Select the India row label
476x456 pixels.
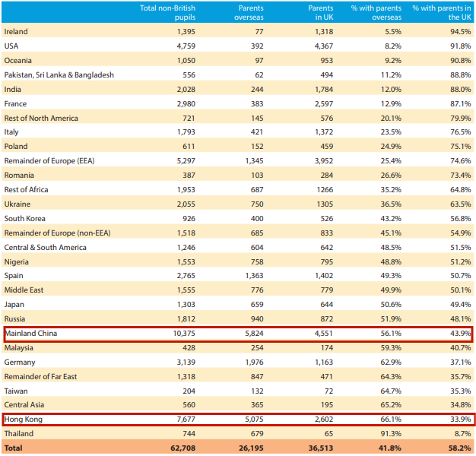[x=12, y=89]
